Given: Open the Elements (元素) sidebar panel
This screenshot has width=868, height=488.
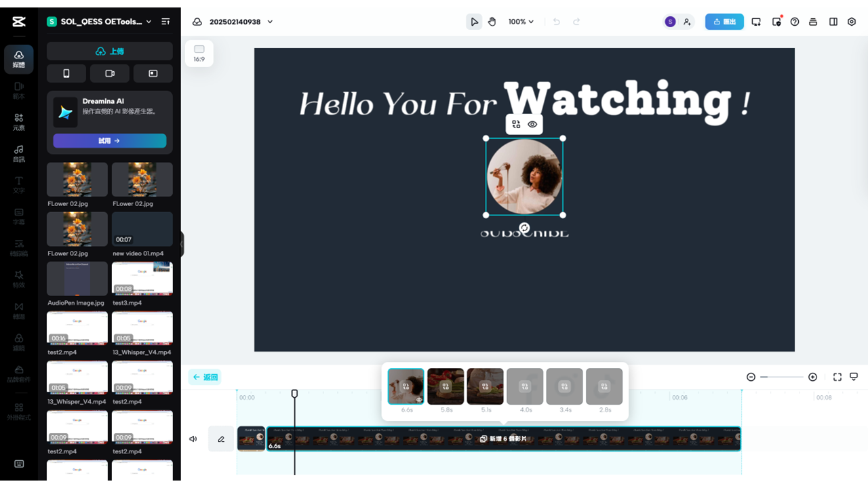Looking at the screenshot, I should 19,121.
